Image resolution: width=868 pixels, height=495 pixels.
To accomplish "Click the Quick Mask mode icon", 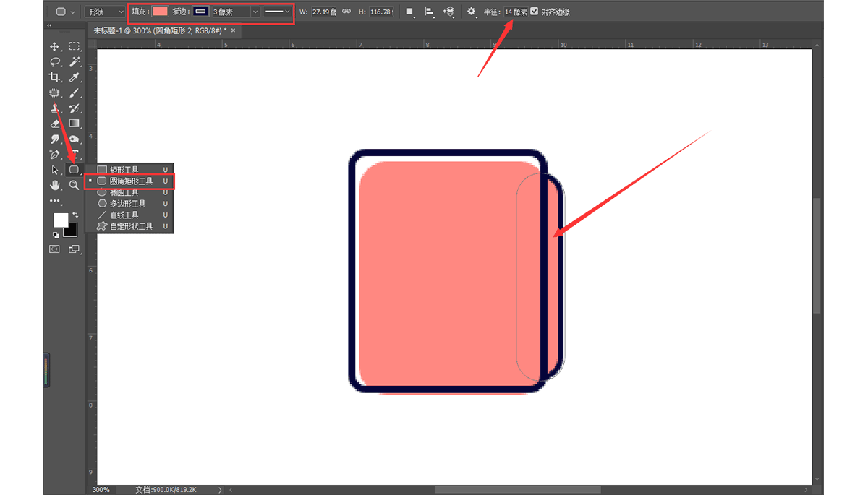I will 54,249.
